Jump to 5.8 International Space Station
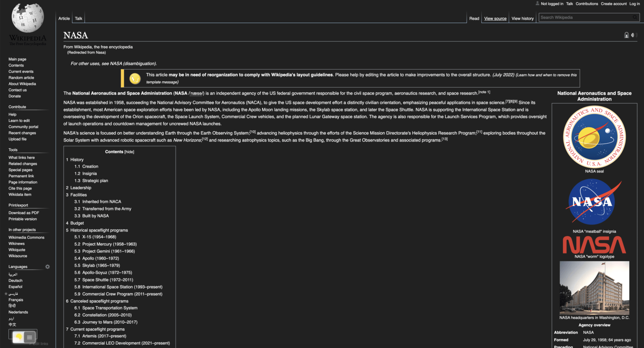Image resolution: width=644 pixels, height=348 pixels. coord(122,287)
